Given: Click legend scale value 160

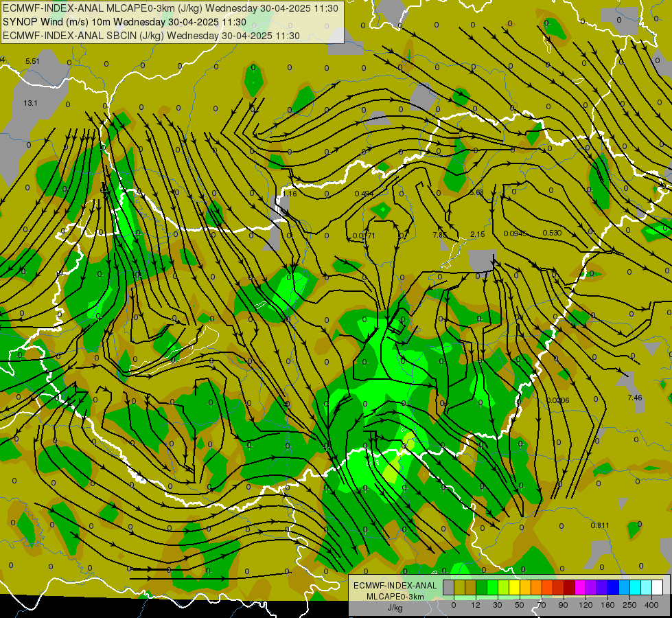Looking at the screenshot, I should click(x=607, y=605).
